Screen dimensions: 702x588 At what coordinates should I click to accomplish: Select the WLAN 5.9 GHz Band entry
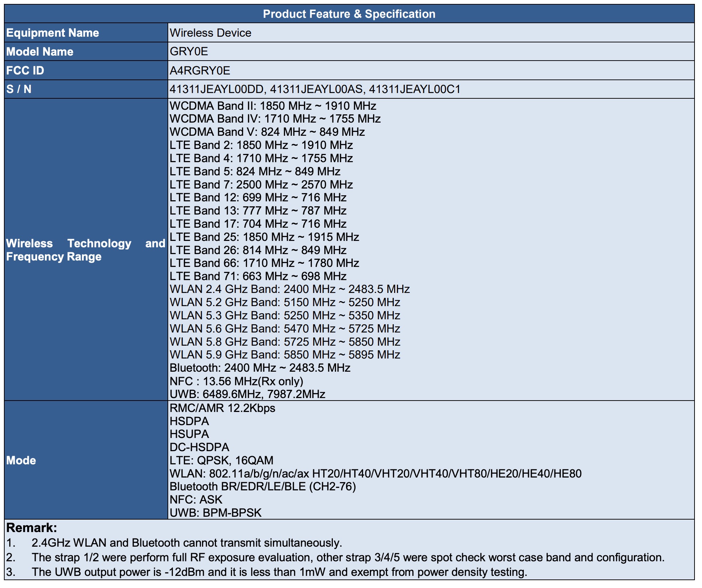click(x=285, y=355)
